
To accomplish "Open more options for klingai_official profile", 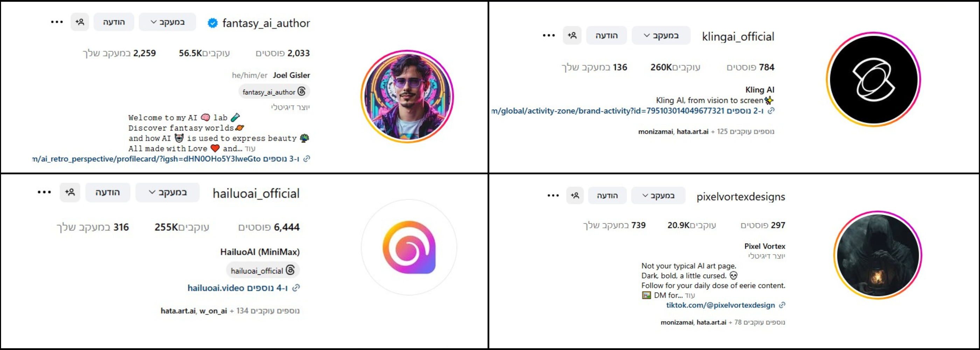I will pos(548,35).
